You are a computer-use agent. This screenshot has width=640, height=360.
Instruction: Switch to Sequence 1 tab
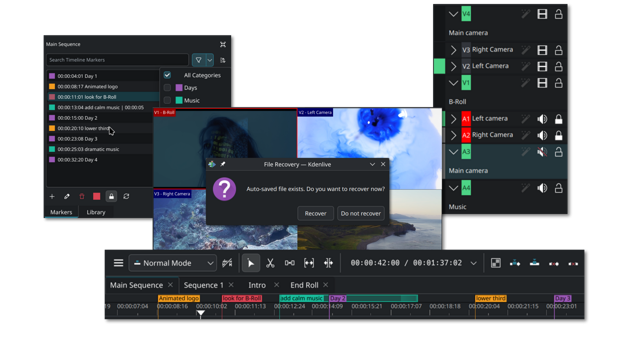tap(204, 285)
